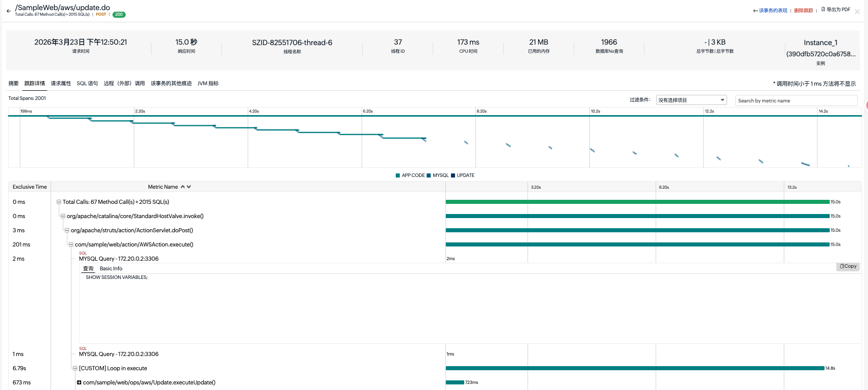Collapse the [CUSTOM] Loop in execute node
Screen dimensions: 868x390
point(75,368)
